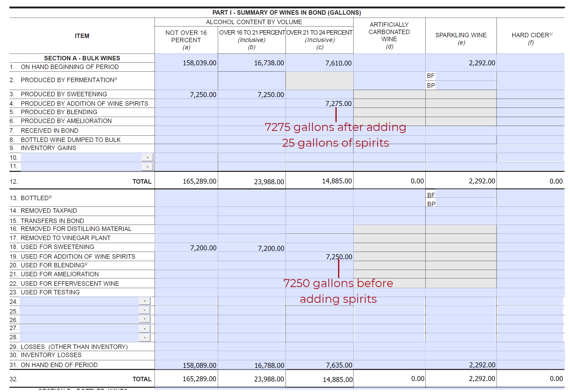Click Removed Taxpaid column (a) field

tap(186, 211)
